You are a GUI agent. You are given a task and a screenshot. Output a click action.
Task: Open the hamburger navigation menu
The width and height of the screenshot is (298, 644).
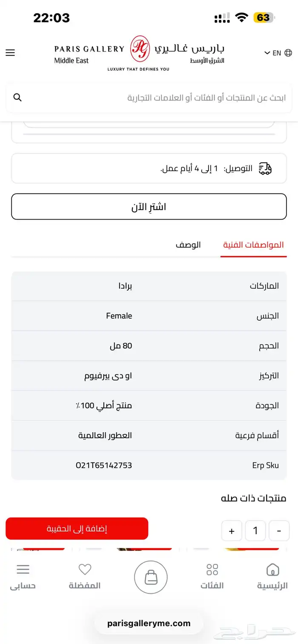tap(10, 53)
